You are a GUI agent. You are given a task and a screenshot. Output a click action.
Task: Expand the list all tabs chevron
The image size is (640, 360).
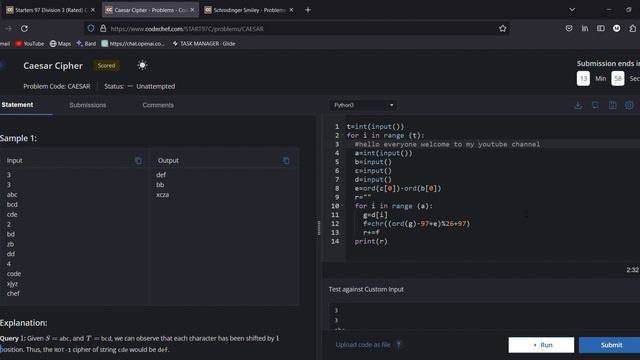pyautogui.click(x=572, y=10)
